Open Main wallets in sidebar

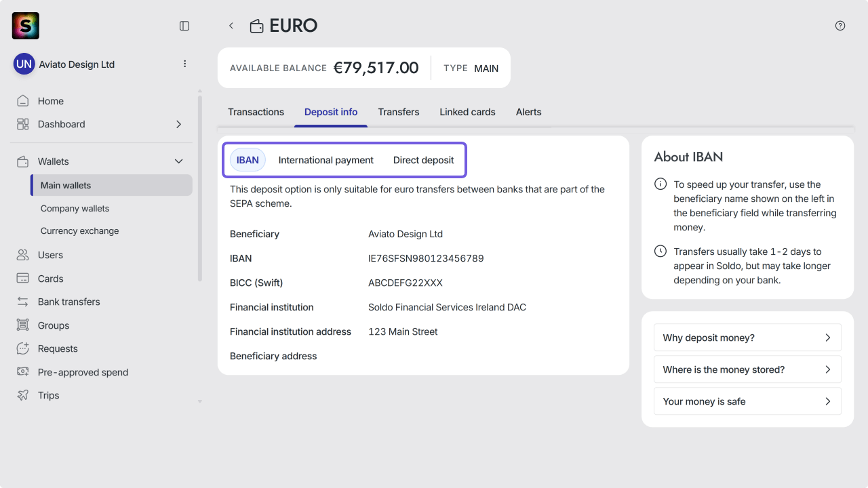tap(112, 185)
